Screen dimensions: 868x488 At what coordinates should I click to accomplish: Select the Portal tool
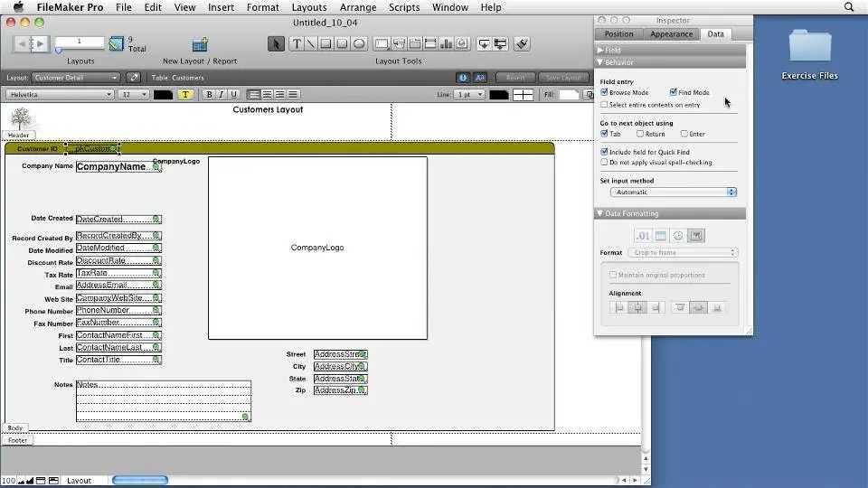(x=430, y=43)
